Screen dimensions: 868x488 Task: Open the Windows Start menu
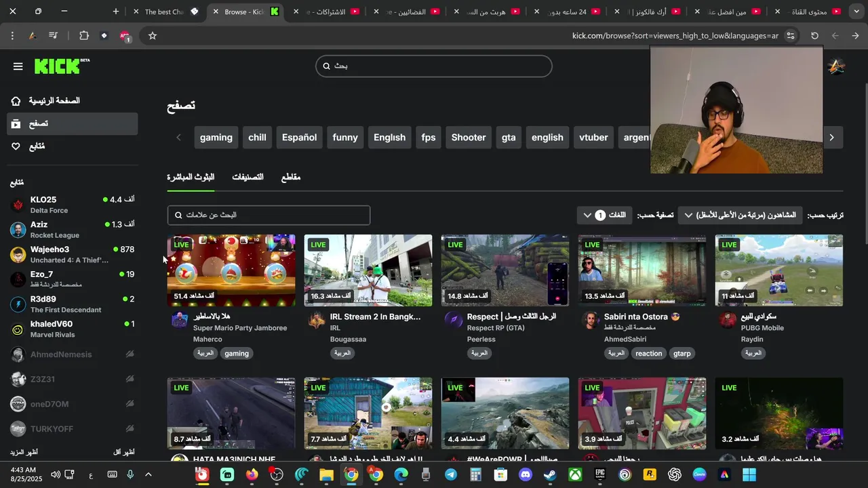tap(749, 474)
